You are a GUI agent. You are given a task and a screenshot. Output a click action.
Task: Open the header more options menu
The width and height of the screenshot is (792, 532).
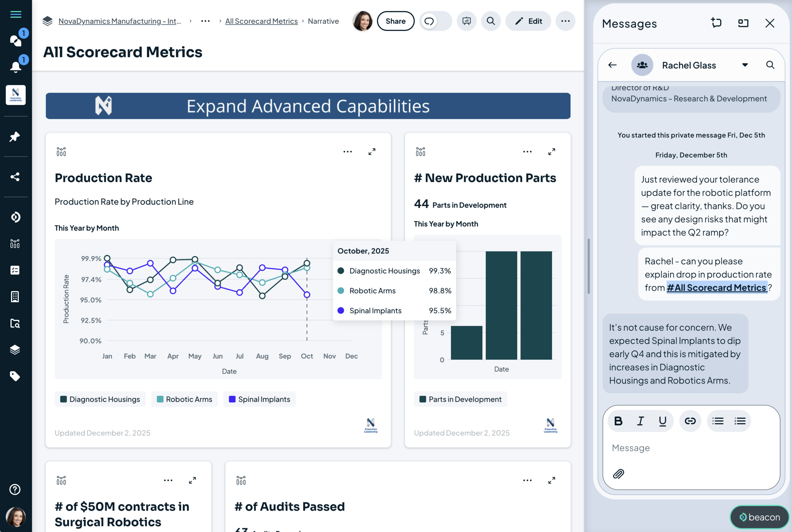[565, 21]
